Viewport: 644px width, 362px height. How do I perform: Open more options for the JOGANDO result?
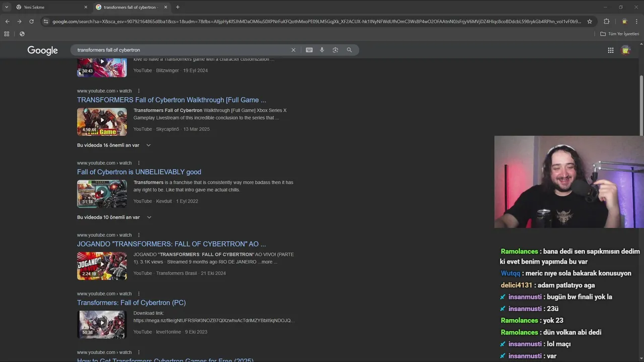(139, 235)
